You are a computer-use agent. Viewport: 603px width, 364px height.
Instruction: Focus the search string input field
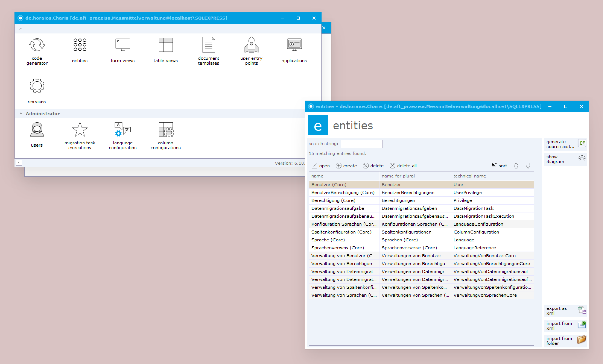362,144
